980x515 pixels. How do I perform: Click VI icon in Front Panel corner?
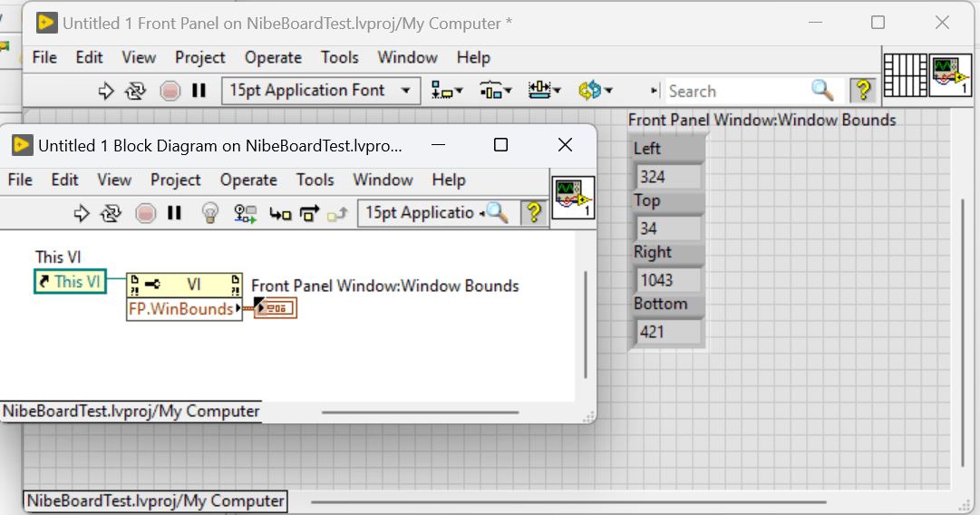coord(950,75)
